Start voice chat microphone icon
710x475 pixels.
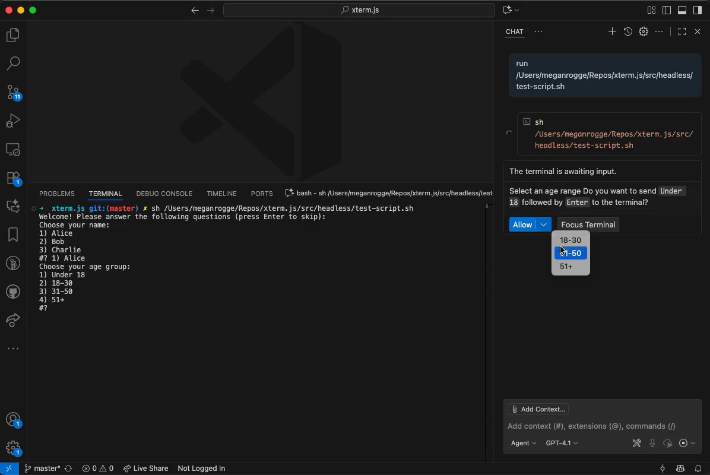pyautogui.click(x=652, y=443)
